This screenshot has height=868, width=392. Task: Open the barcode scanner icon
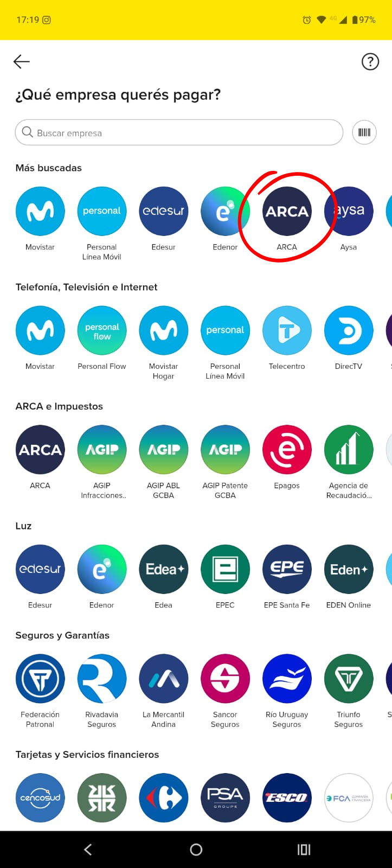tap(364, 132)
